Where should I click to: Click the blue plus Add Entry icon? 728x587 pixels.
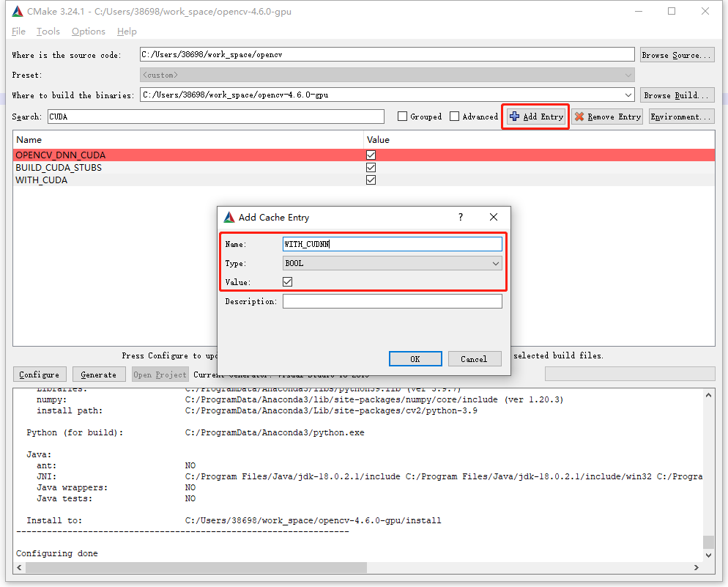coord(514,117)
